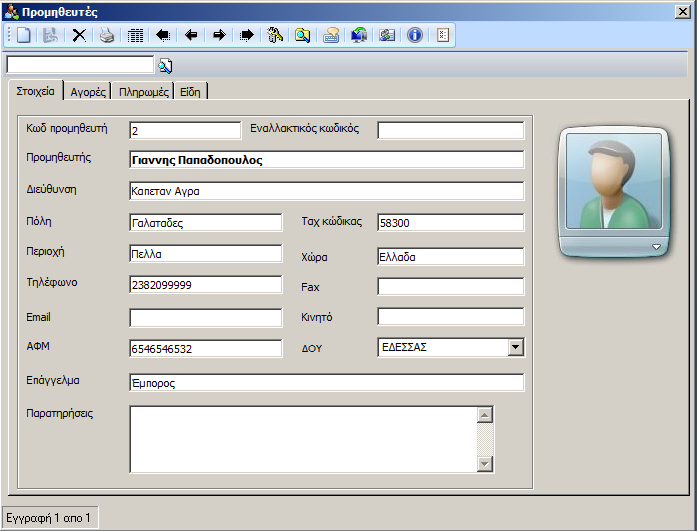This screenshot has width=697, height=531.
Task: Jump to the last record
Action: 247,35
